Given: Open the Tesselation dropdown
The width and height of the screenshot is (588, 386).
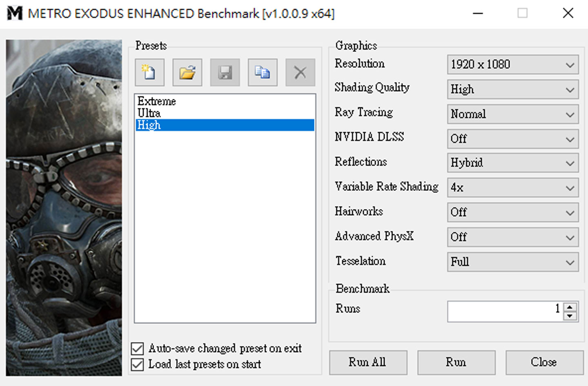Looking at the screenshot, I should tap(512, 262).
